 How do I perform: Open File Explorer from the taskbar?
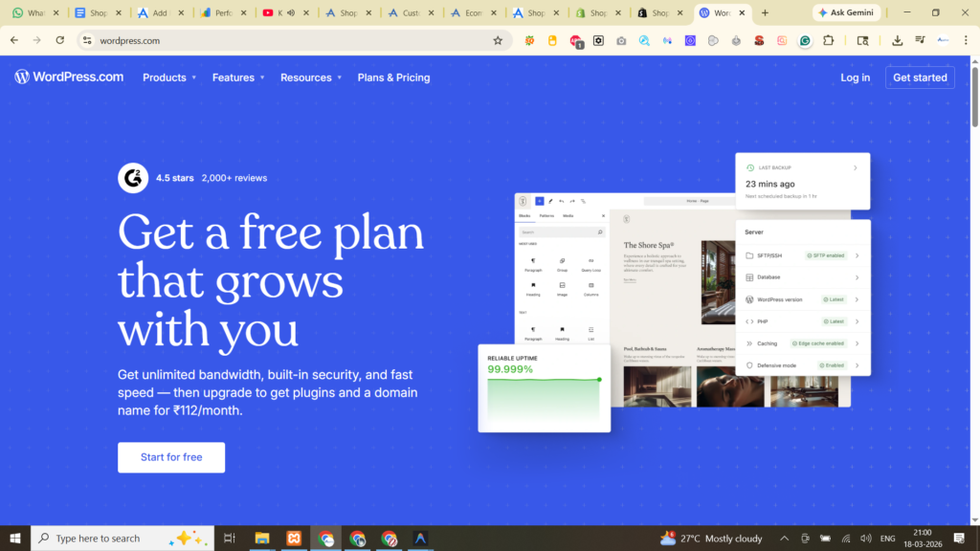pyautogui.click(x=262, y=539)
